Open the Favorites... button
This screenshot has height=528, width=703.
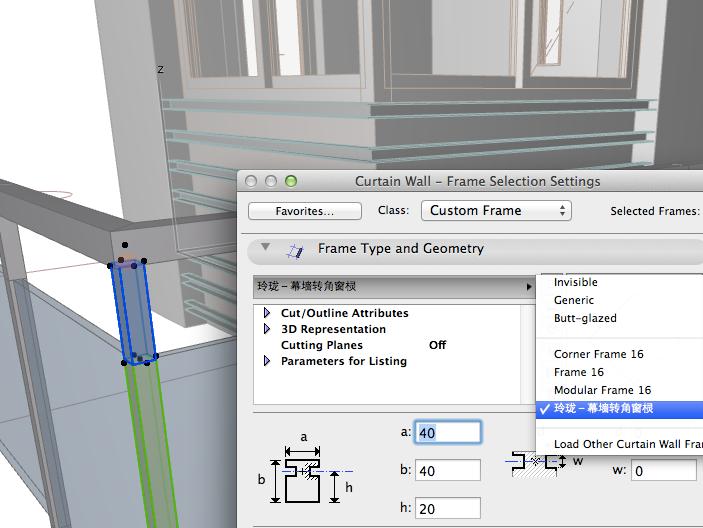[305, 211]
